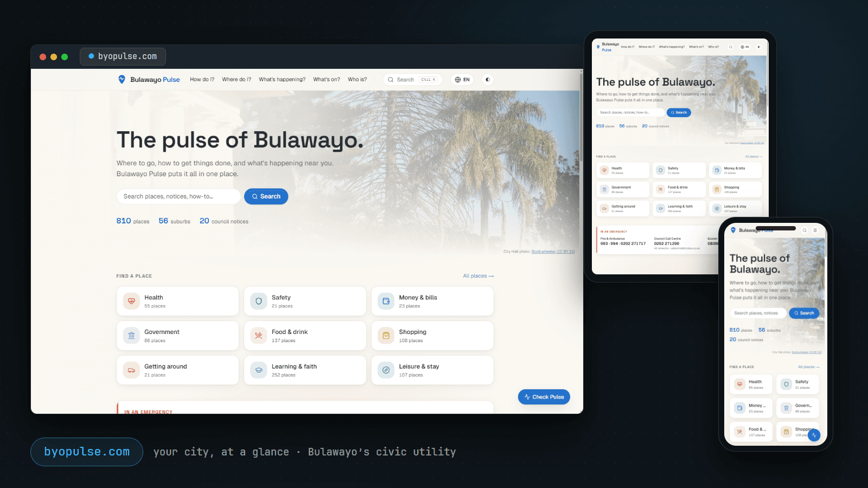Open the 'What's on?' menu on desktop

327,80
